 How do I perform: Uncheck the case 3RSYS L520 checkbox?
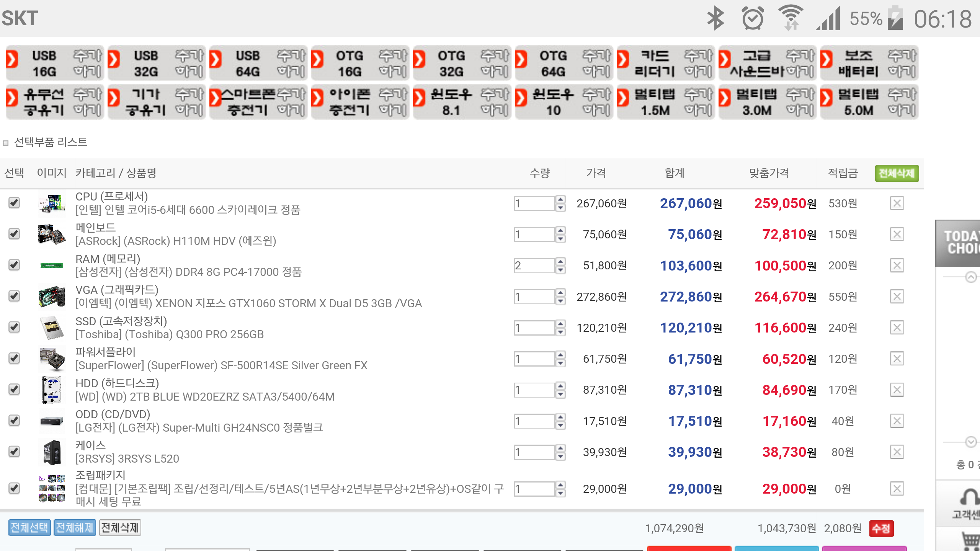[14, 452]
